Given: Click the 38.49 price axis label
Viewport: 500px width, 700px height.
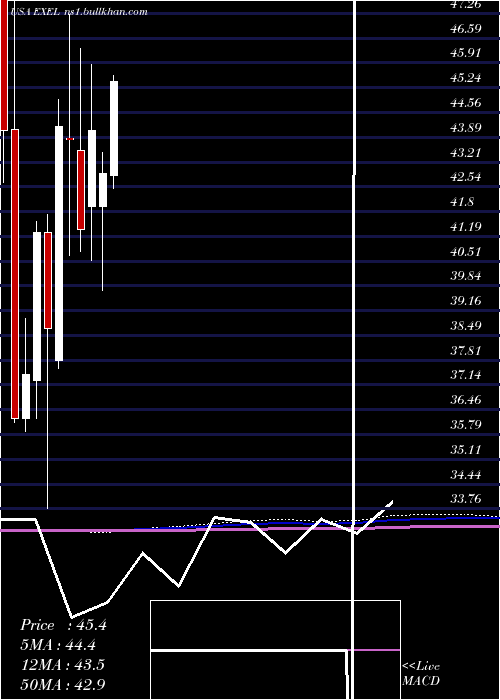Looking at the screenshot, I should pyautogui.click(x=466, y=326).
